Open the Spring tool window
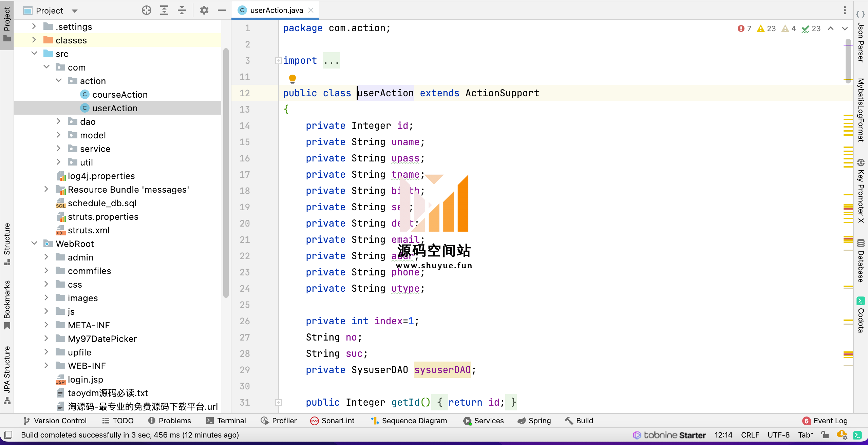Viewport: 868px width, 445px height. pos(534,421)
